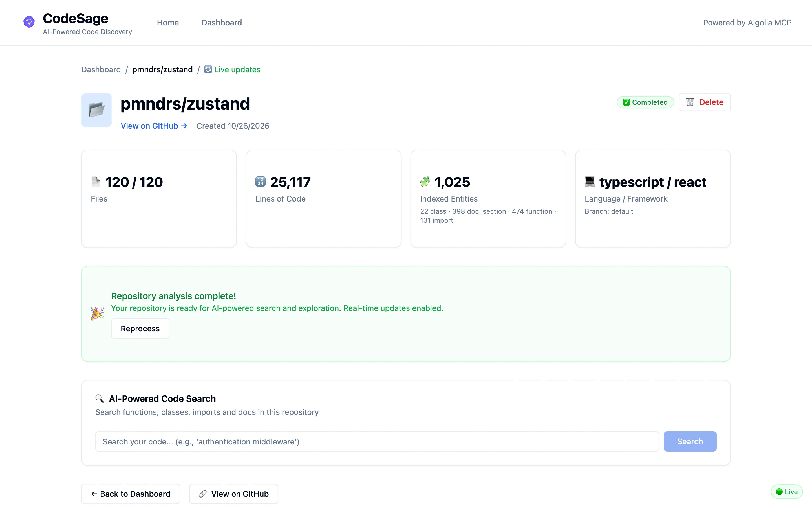812x508 pixels.
Task: Click Branch: default text
Action: coord(609,211)
